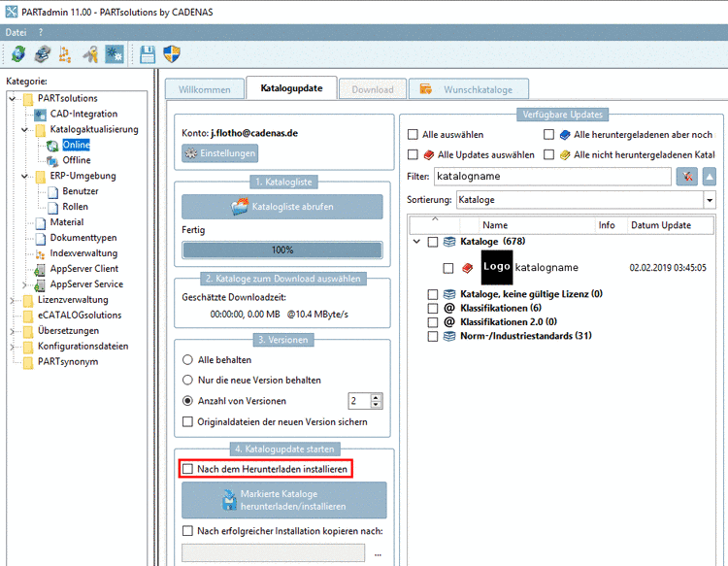Screen dimensions: 728x566
Task: Collapse the Kataloge (678) tree node
Action: [416, 242]
